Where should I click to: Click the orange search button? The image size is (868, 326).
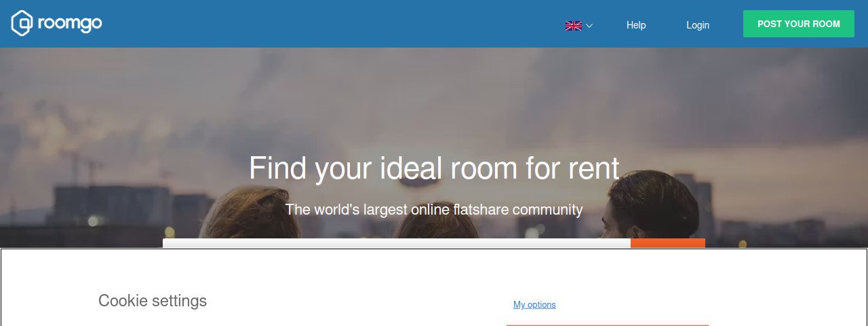pos(668,243)
